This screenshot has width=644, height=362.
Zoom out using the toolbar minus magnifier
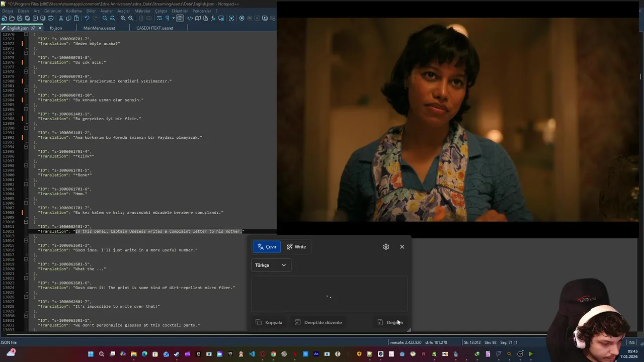pos(131,18)
